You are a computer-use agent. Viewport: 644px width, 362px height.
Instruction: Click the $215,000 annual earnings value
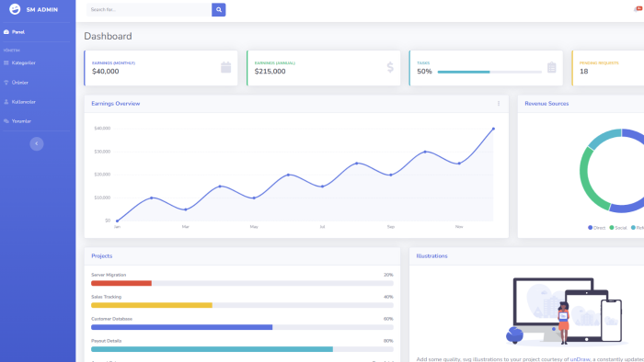click(270, 72)
